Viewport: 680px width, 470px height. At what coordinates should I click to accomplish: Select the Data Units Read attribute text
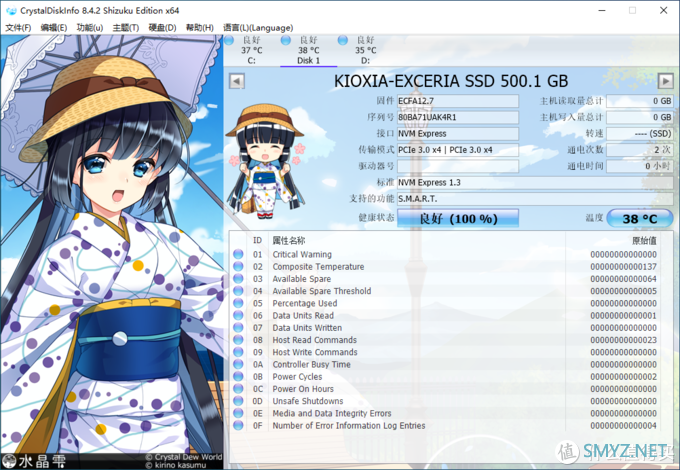point(303,316)
